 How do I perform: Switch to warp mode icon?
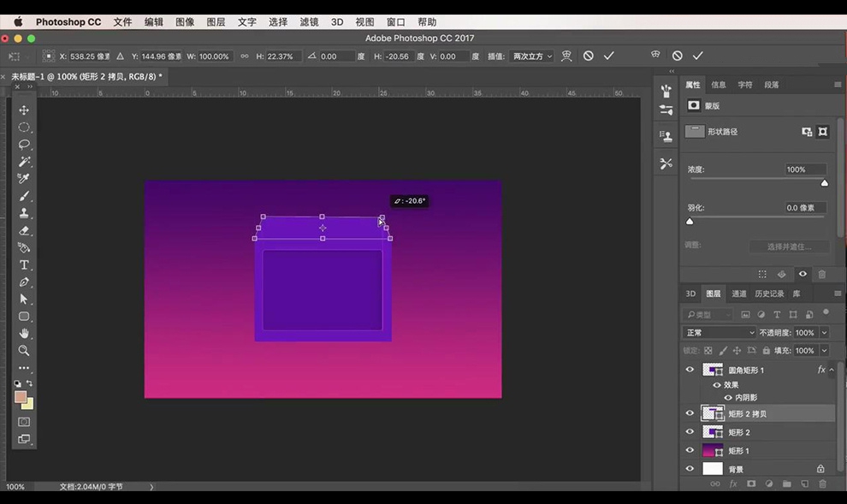566,56
